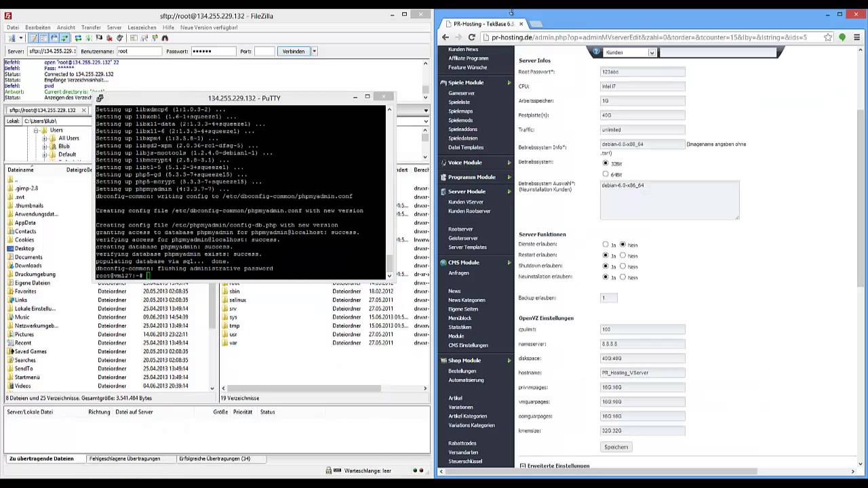Expand Blub folder in local tree
The image size is (868, 488).
click(45, 146)
